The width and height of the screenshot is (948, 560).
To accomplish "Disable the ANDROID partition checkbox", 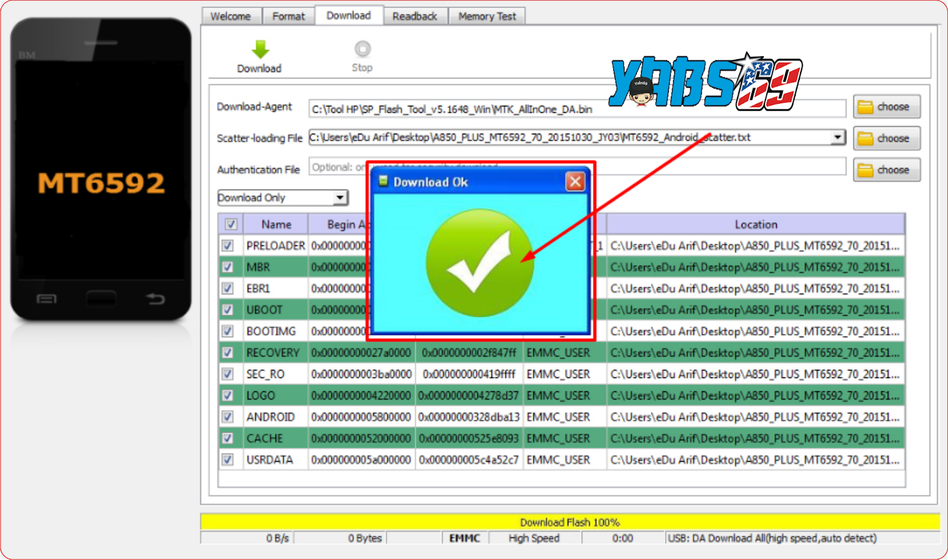I will click(228, 417).
